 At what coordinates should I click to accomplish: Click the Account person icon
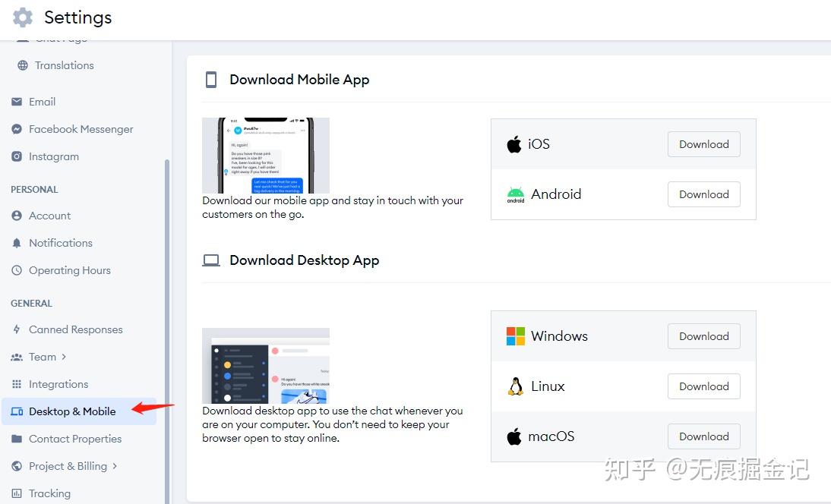17,216
